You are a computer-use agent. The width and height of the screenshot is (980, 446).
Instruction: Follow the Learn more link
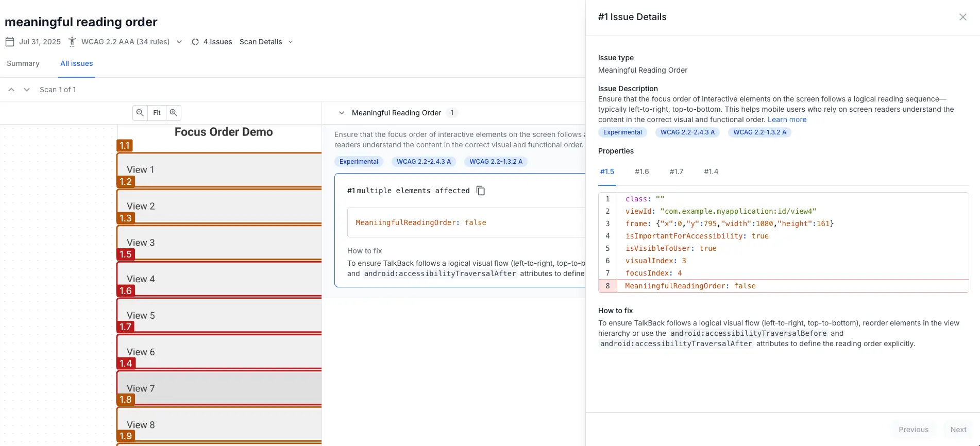tap(787, 119)
